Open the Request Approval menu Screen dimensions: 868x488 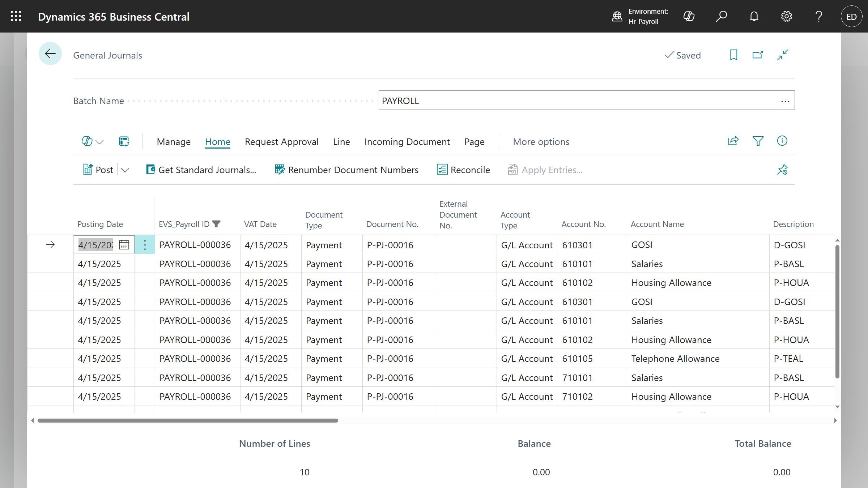(281, 142)
